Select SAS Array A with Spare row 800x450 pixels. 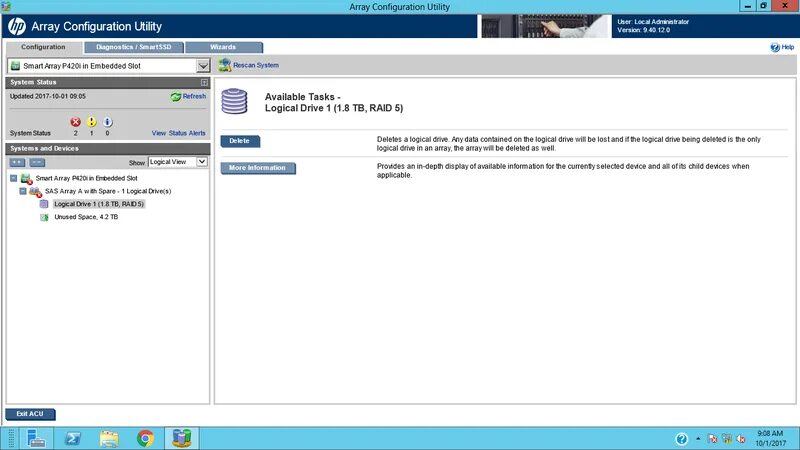(x=108, y=191)
